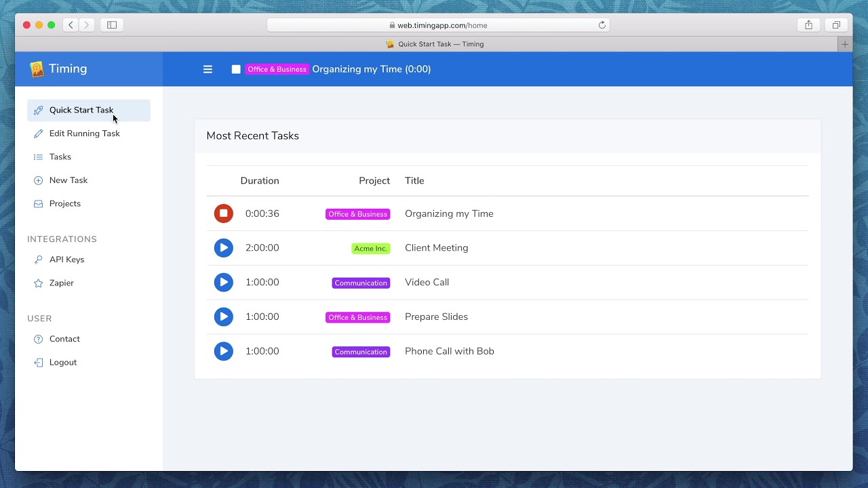Click the Timing logo icon
This screenshot has height=488, width=868.
coord(37,69)
